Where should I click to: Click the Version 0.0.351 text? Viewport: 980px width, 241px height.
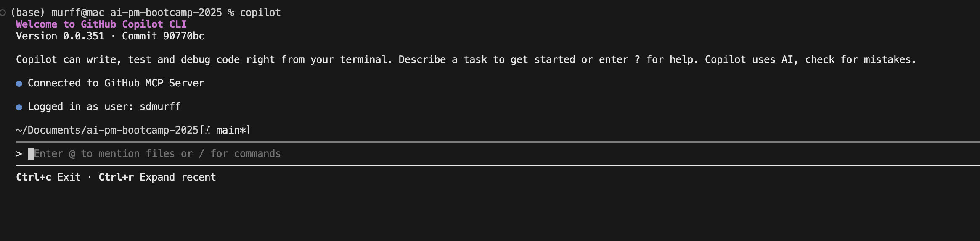[60, 36]
